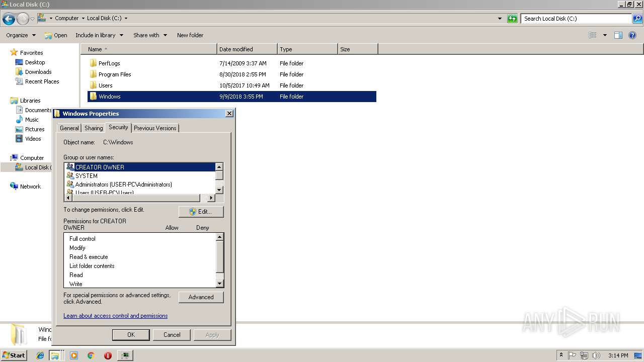Screen dimensions: 644x362
Task: Click the Videos library icon
Action: pyautogui.click(x=19, y=139)
